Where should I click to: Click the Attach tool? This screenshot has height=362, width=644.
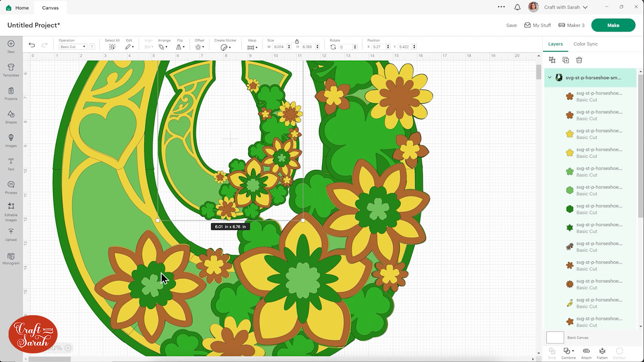coord(586,353)
